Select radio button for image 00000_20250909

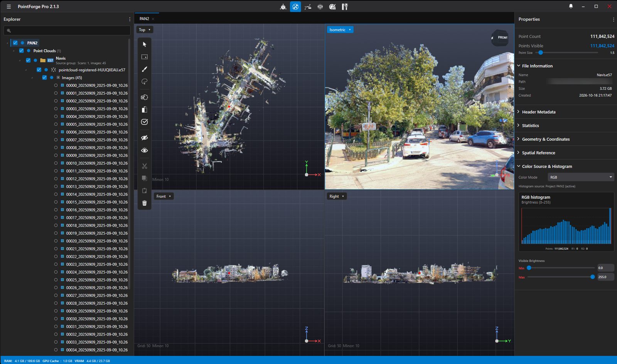(x=56, y=85)
